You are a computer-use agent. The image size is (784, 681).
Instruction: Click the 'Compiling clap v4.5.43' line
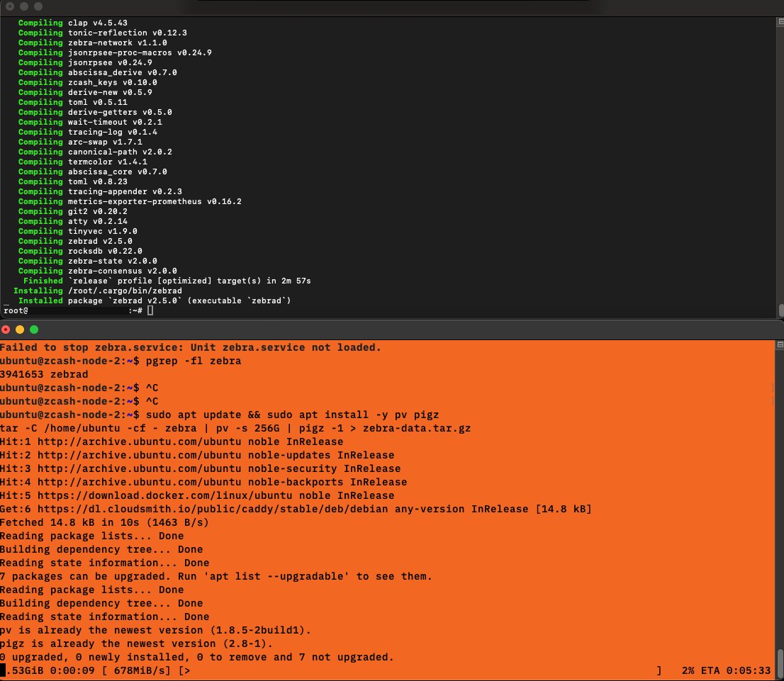[73, 23]
